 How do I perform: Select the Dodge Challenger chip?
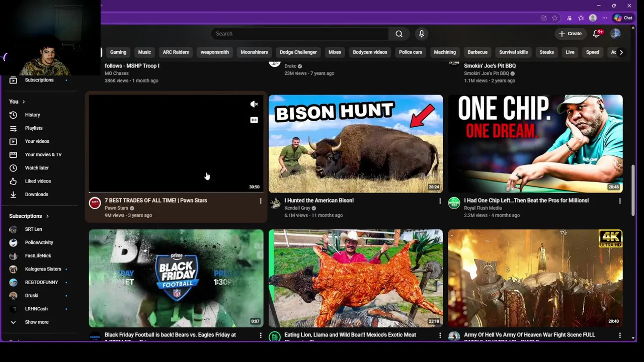coord(298,52)
